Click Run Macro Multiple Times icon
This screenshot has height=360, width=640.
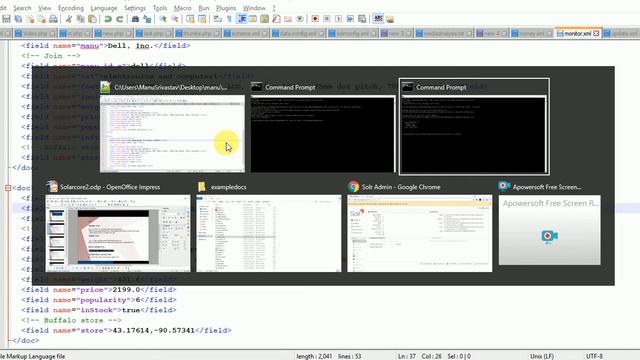click(x=350, y=19)
